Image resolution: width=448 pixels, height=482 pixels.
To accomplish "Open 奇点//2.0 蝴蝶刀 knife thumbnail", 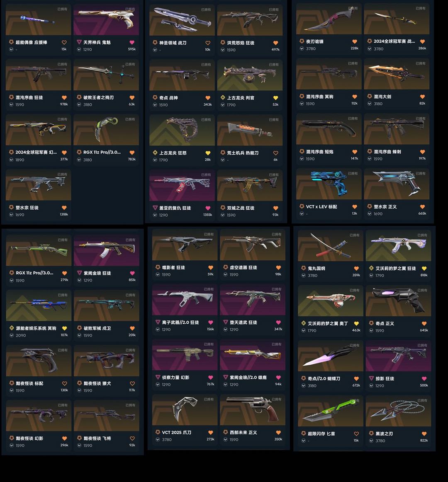I will (331, 356).
